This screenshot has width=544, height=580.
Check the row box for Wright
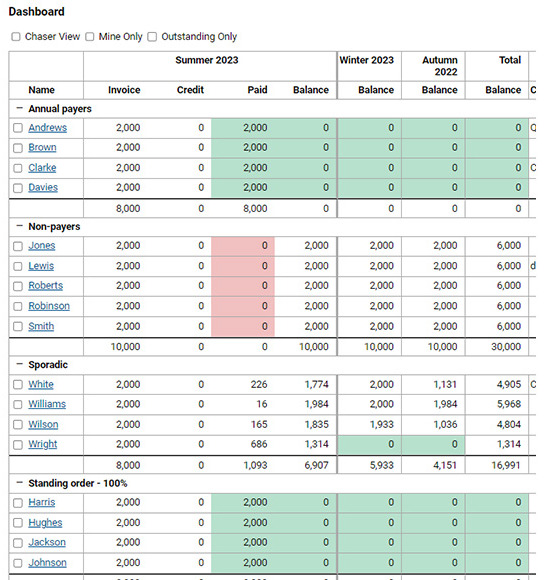18,445
